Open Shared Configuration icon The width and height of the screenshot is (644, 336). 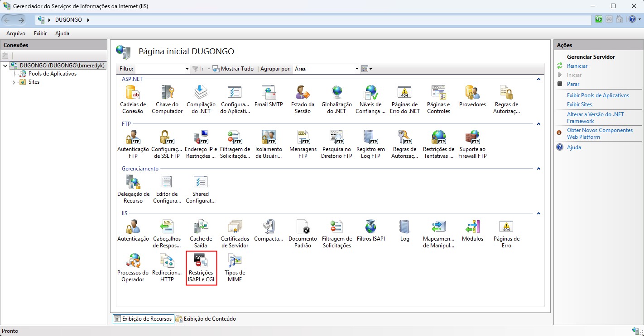pos(201,189)
